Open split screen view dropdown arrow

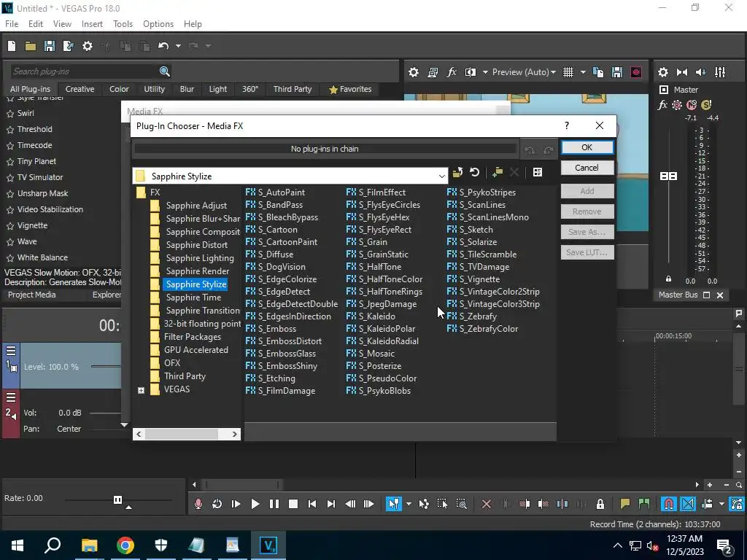tap(485, 72)
